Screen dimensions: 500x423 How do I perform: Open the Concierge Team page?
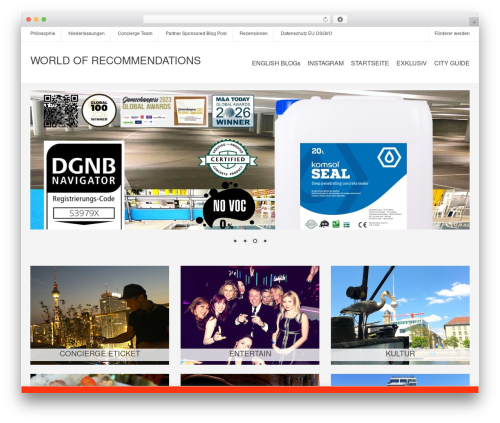135,33
